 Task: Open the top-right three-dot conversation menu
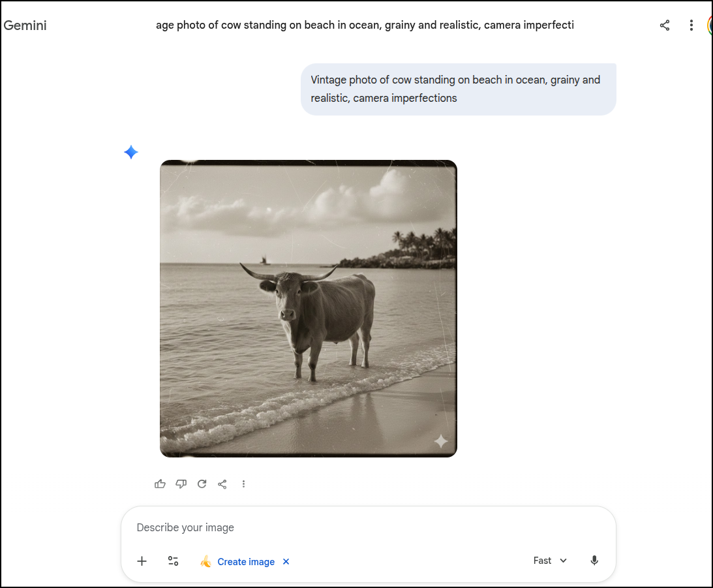[691, 25]
